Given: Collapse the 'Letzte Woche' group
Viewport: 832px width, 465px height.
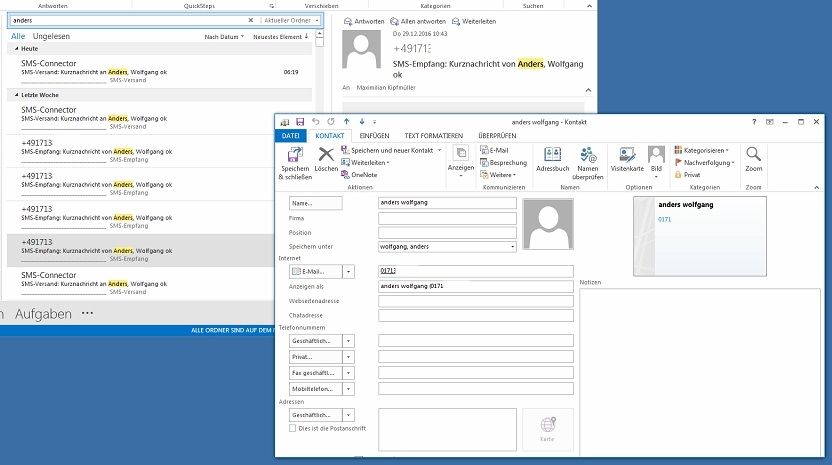Looking at the screenshot, I should [x=15, y=94].
